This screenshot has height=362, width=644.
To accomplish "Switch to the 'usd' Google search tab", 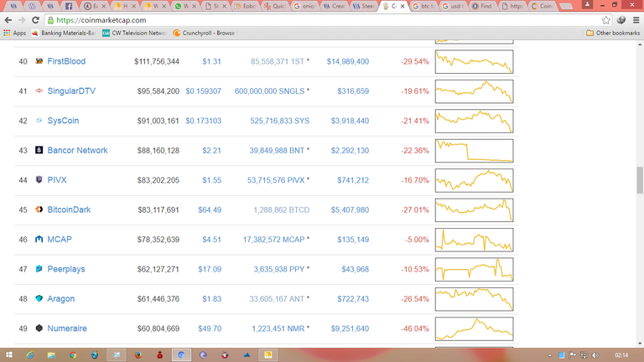I will coord(453,6).
